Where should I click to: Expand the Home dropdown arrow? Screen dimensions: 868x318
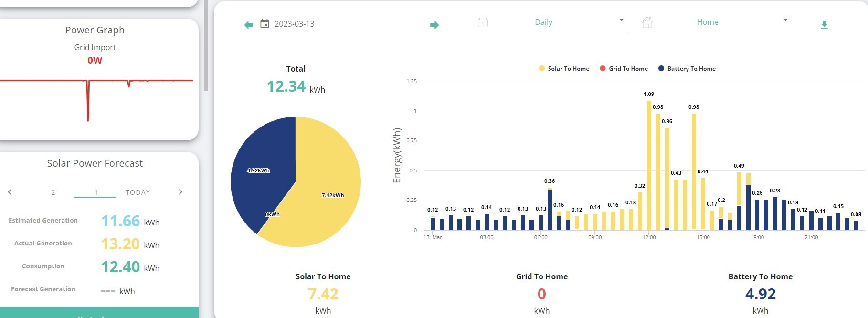point(785,20)
